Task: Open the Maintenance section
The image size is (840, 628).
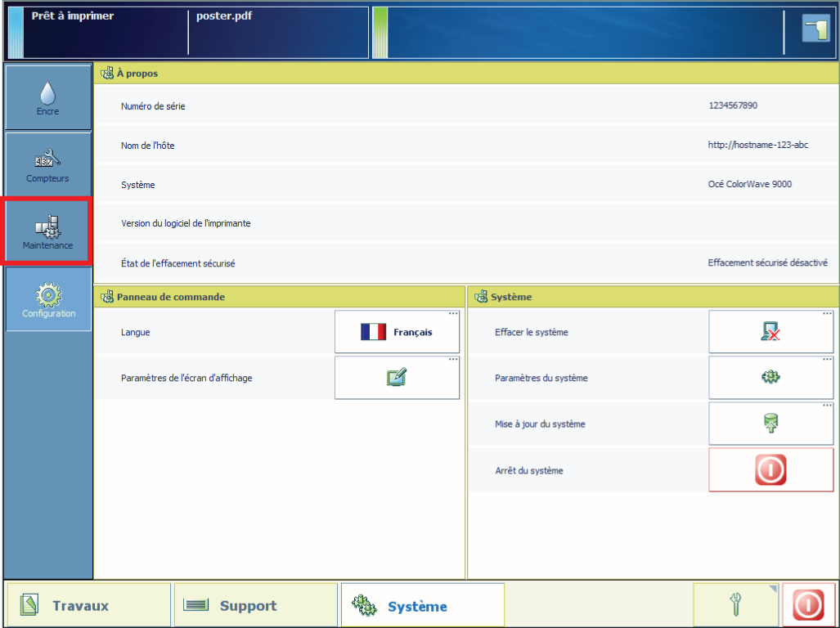Action: 47,231
